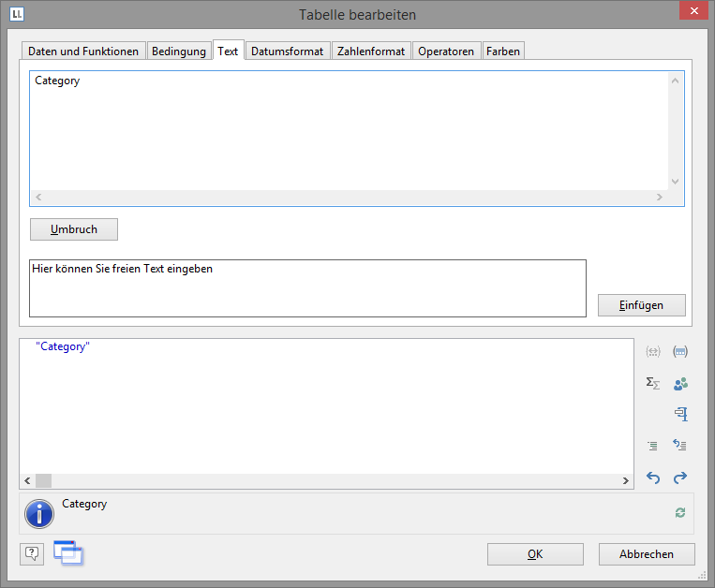Click the parentheses insert icon
The width and height of the screenshot is (715, 588).
point(653,352)
